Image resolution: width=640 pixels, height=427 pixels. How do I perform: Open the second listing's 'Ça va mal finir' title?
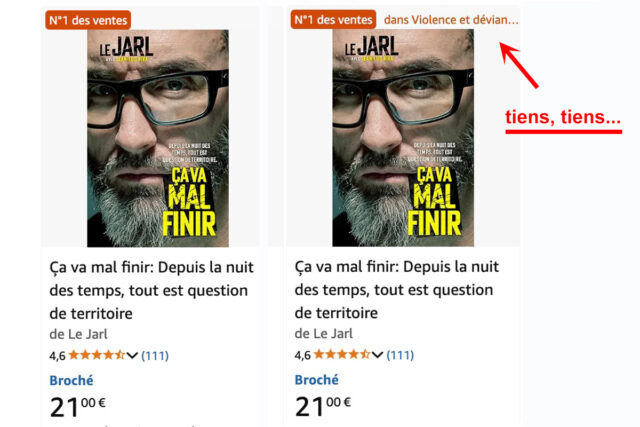pos(397,290)
